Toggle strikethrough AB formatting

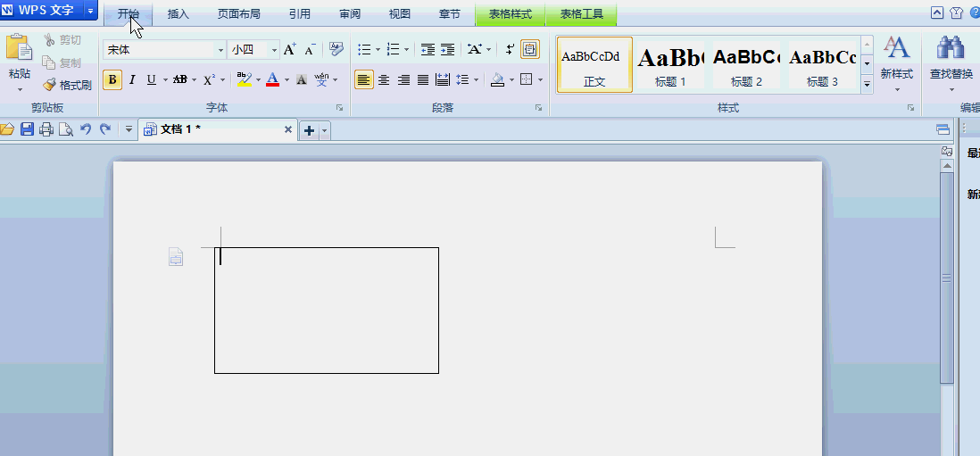tap(180, 80)
